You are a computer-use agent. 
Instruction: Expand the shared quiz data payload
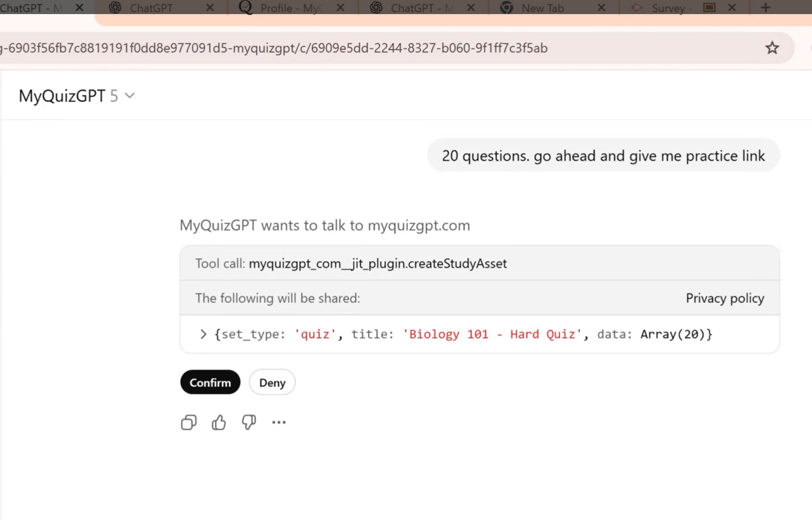pyautogui.click(x=203, y=334)
